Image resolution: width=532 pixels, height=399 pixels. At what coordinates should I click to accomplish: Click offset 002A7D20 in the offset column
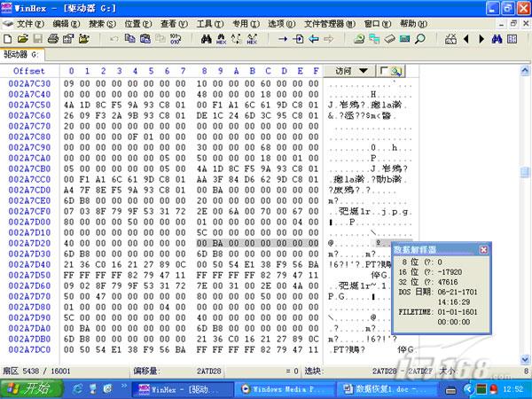click(x=29, y=242)
